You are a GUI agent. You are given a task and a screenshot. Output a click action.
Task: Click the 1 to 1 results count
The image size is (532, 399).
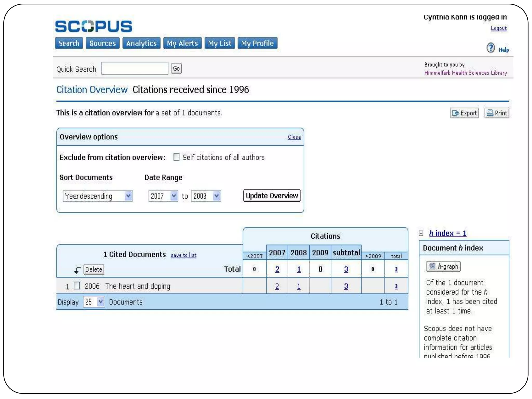(389, 302)
